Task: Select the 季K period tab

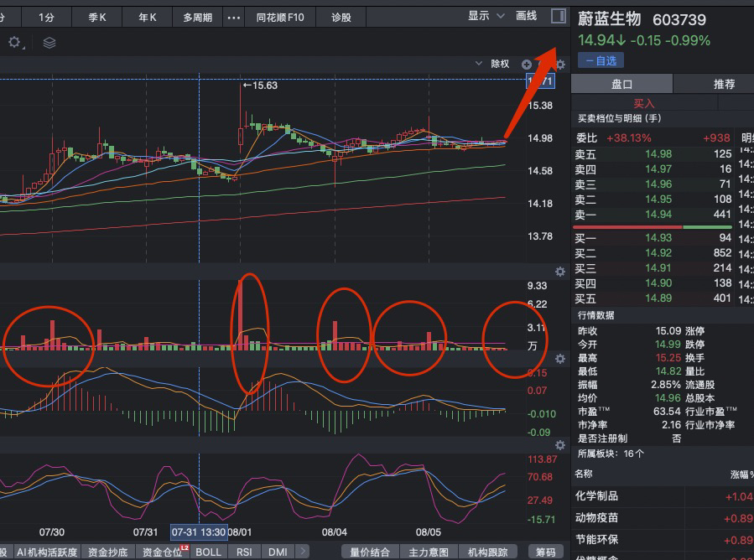Action: pos(97,18)
